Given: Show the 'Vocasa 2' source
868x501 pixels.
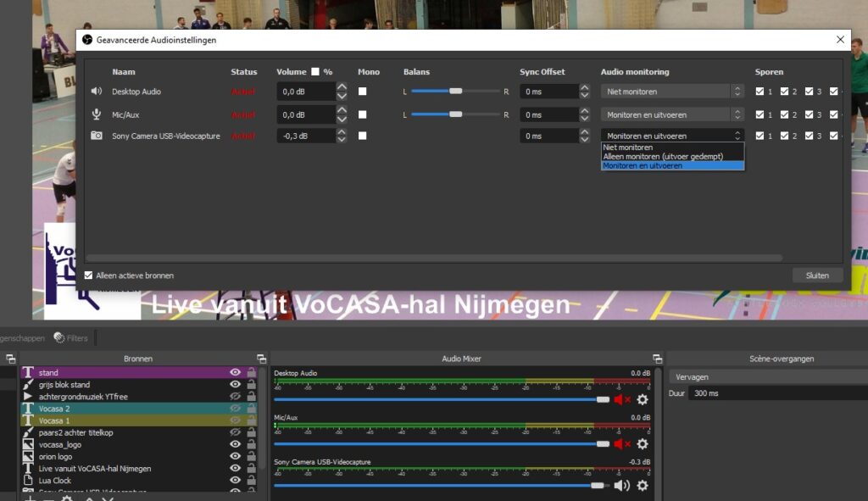Looking at the screenshot, I should (235, 409).
